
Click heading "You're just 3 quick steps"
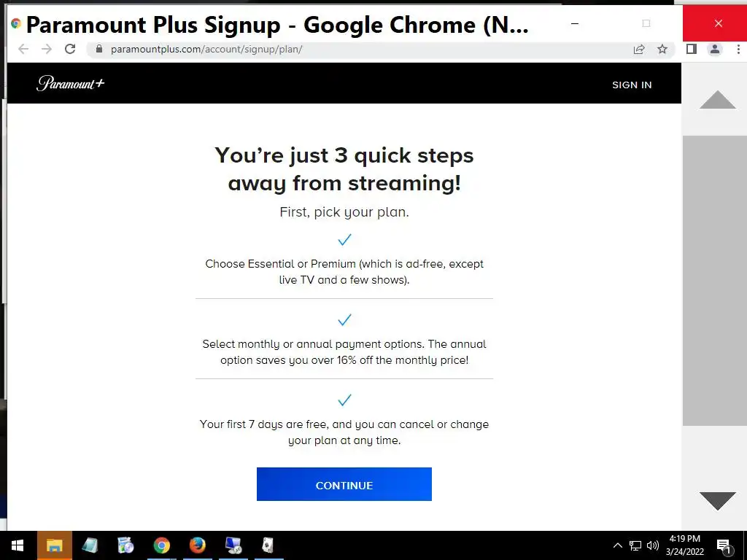344,155
